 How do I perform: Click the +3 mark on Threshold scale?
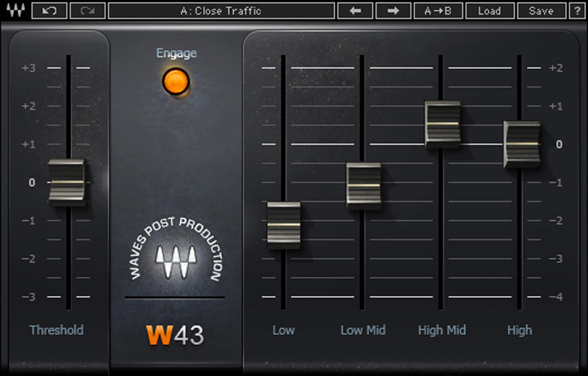pos(29,68)
